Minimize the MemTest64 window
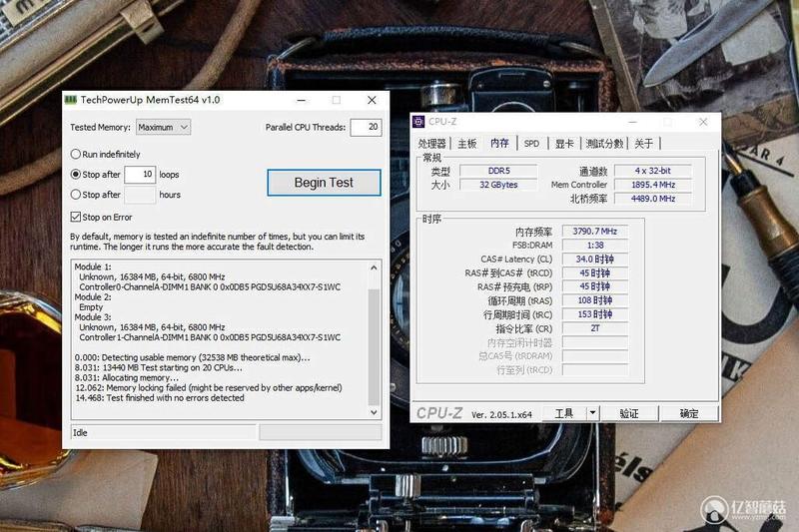Image resolution: width=799 pixels, height=532 pixels. 302,100
